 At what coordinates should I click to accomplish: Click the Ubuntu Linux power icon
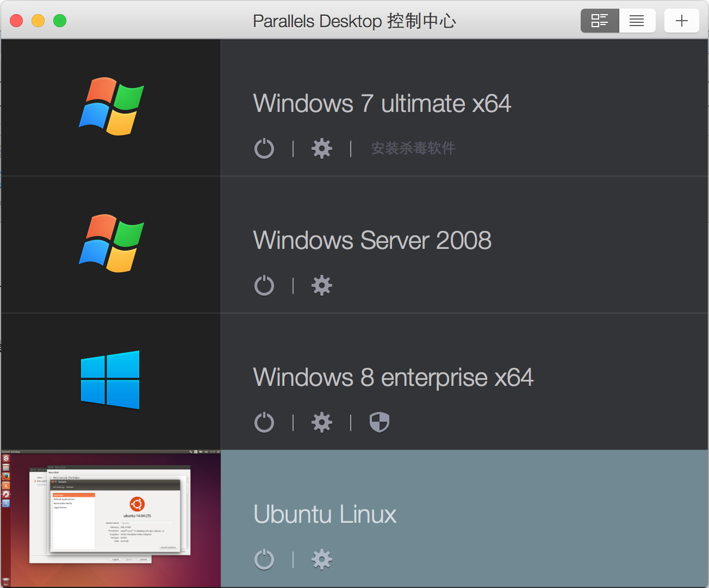(264, 559)
